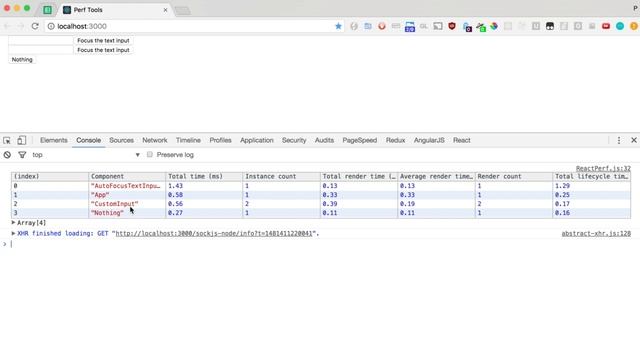Click the cast extension icon
Image resolution: width=640 pixels, height=360 pixels.
click(x=438, y=26)
